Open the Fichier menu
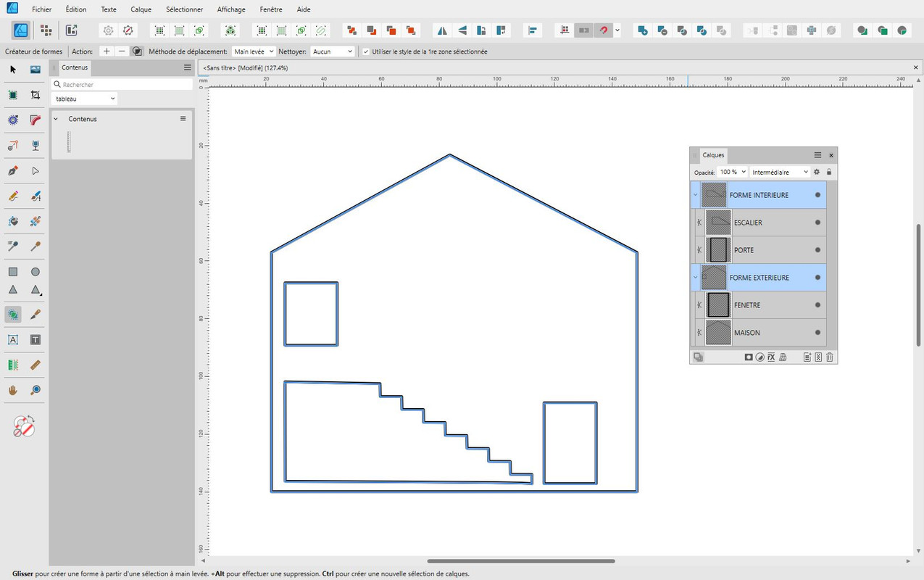 pos(42,9)
